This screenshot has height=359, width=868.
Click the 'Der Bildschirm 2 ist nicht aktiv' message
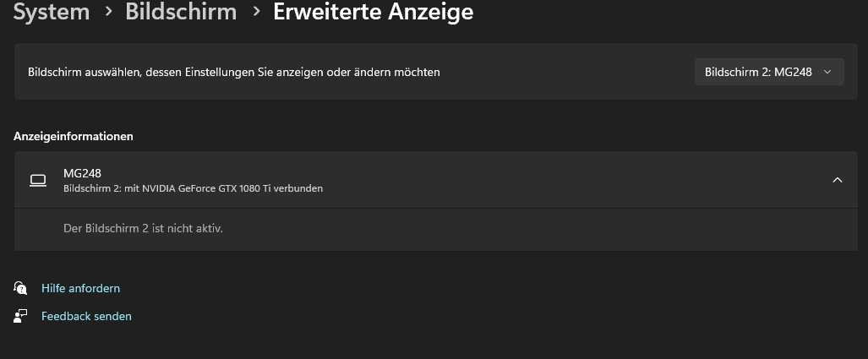click(x=143, y=228)
